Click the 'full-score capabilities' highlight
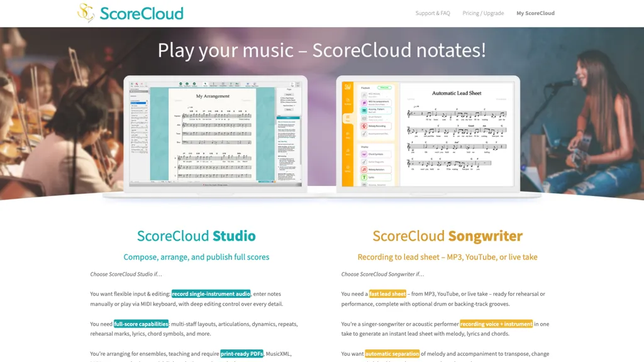 [141, 324]
